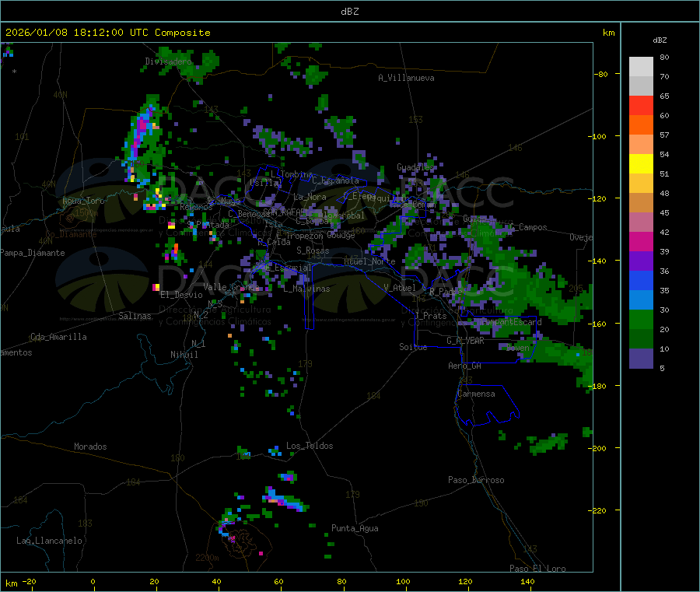Select the 'Morados' map label
Image resolution: width=700 pixels, height=592 pixels.
point(91,447)
